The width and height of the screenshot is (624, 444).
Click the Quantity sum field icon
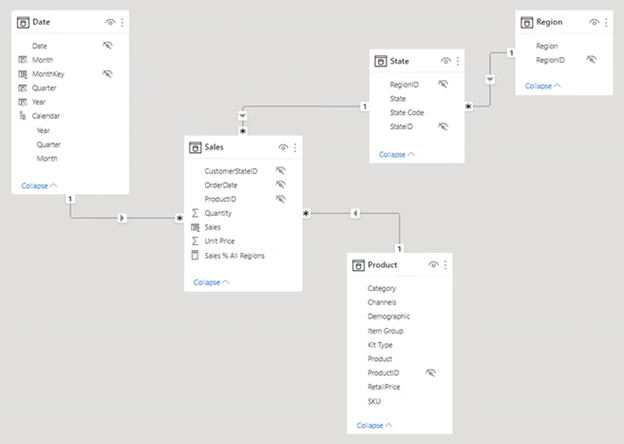coord(195,213)
